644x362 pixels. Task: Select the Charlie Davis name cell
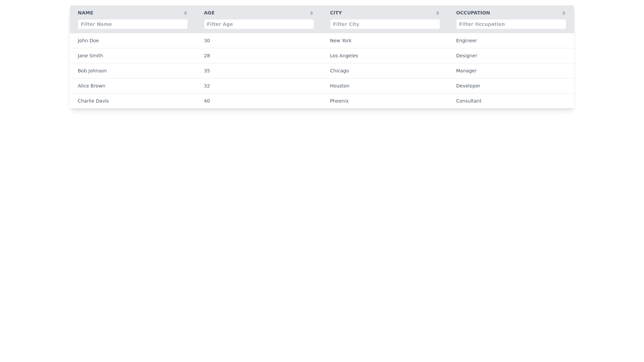point(93,101)
